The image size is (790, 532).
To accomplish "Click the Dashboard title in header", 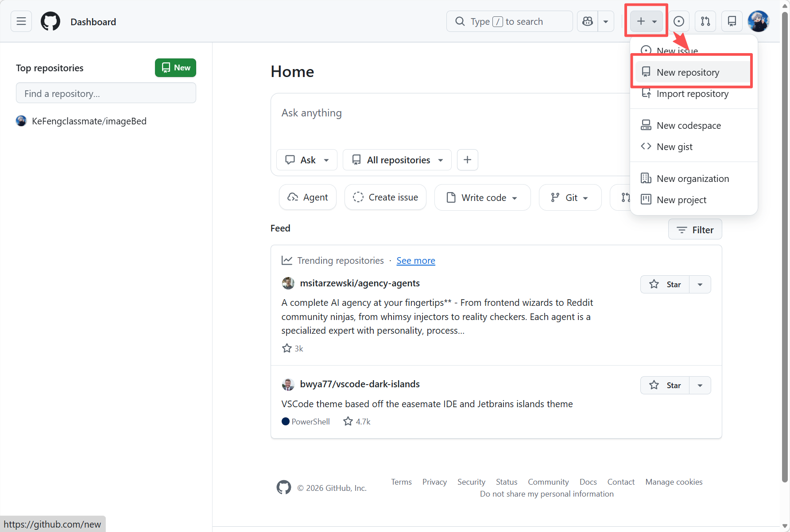I will (x=93, y=22).
